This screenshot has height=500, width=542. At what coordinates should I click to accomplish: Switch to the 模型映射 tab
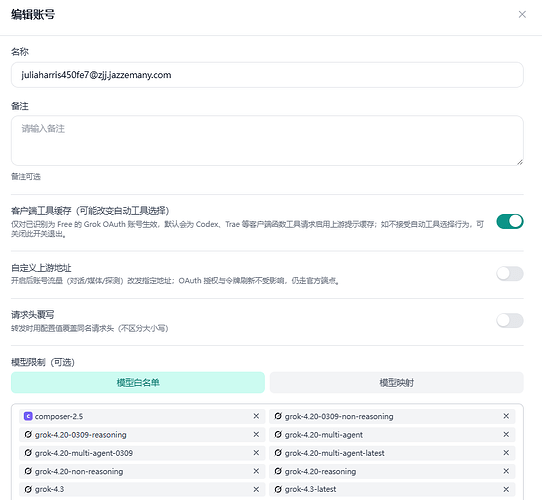click(x=396, y=382)
